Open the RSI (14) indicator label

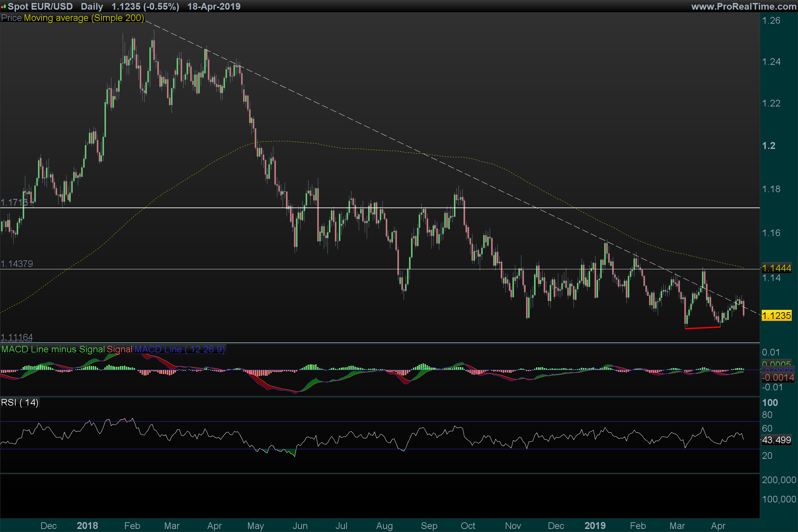click(20, 403)
